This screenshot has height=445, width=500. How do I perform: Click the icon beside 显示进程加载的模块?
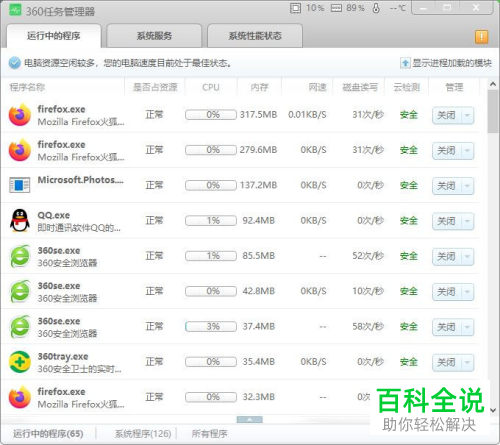(x=405, y=63)
